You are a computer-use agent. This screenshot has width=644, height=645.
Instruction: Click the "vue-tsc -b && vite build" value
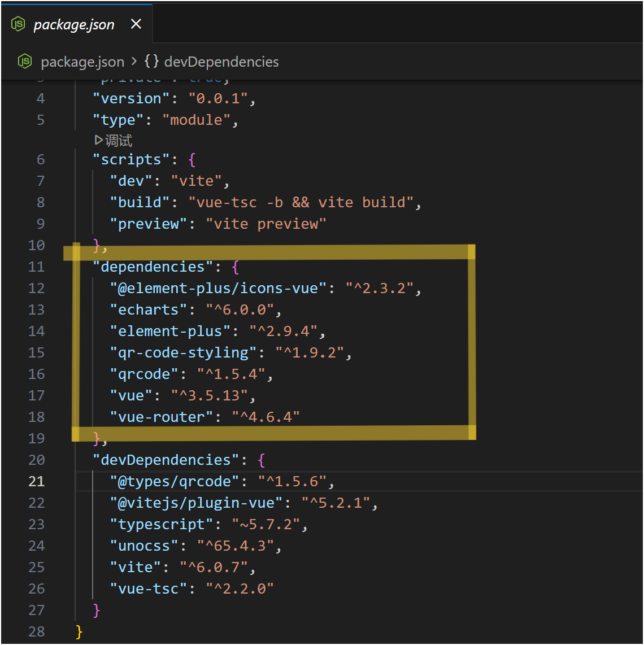(x=301, y=202)
